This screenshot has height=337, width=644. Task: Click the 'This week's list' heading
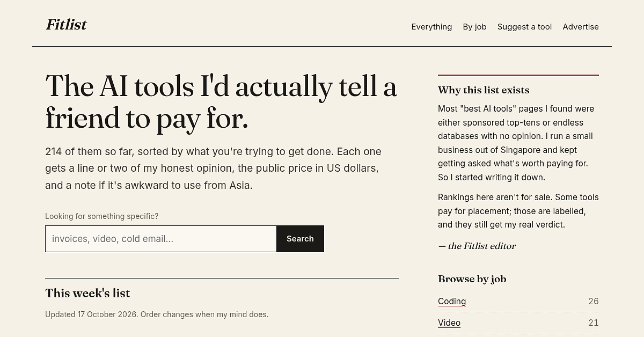(87, 294)
